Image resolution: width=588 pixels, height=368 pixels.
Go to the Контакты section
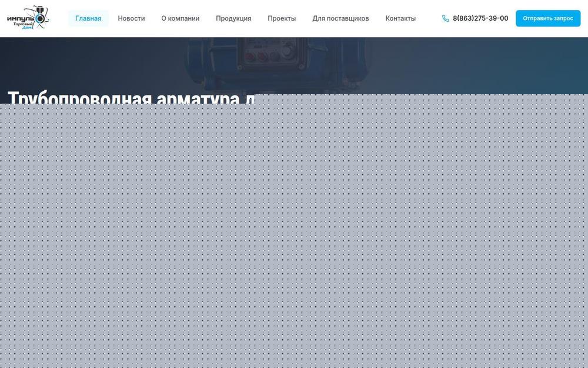point(400,18)
